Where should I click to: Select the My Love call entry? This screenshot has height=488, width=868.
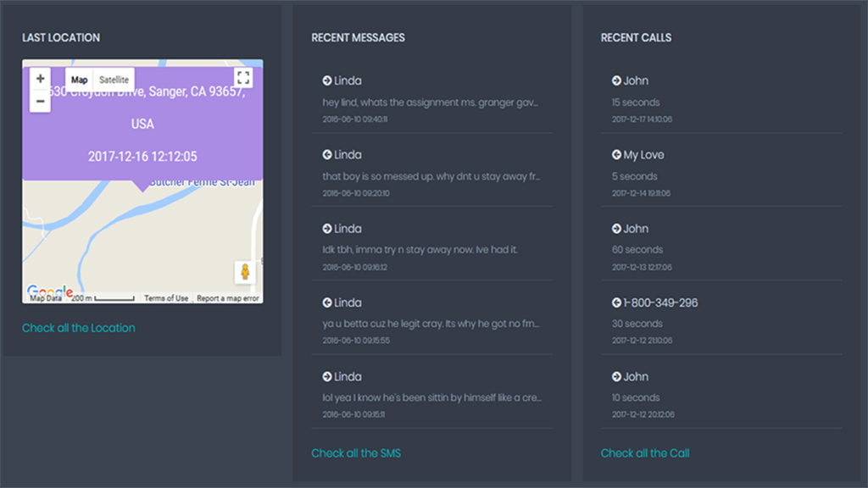point(644,154)
